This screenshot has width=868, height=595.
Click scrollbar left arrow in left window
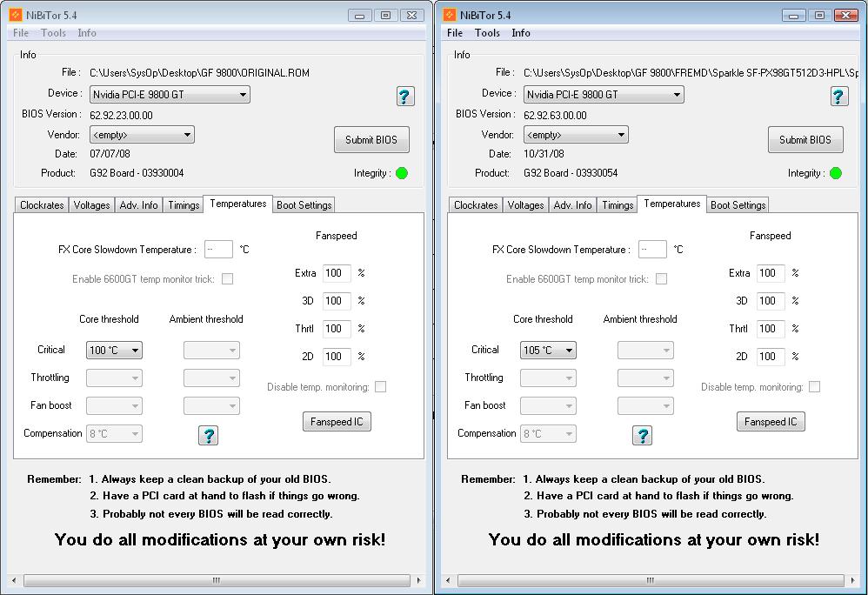click(x=14, y=580)
